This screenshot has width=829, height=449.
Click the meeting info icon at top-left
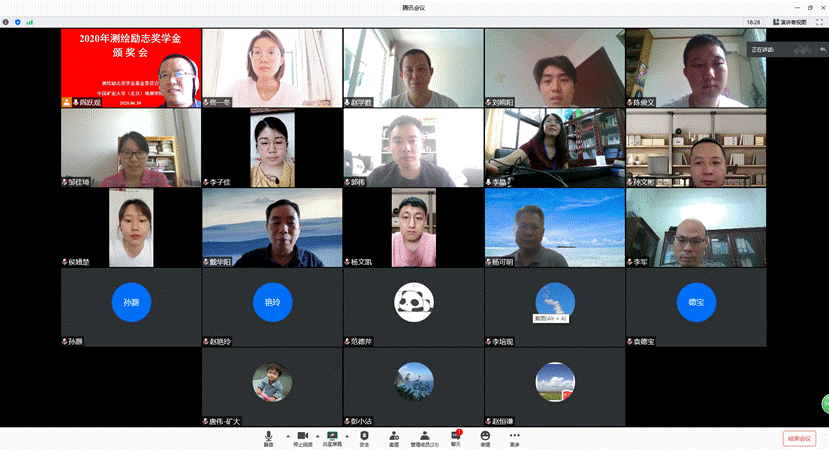(7, 21)
